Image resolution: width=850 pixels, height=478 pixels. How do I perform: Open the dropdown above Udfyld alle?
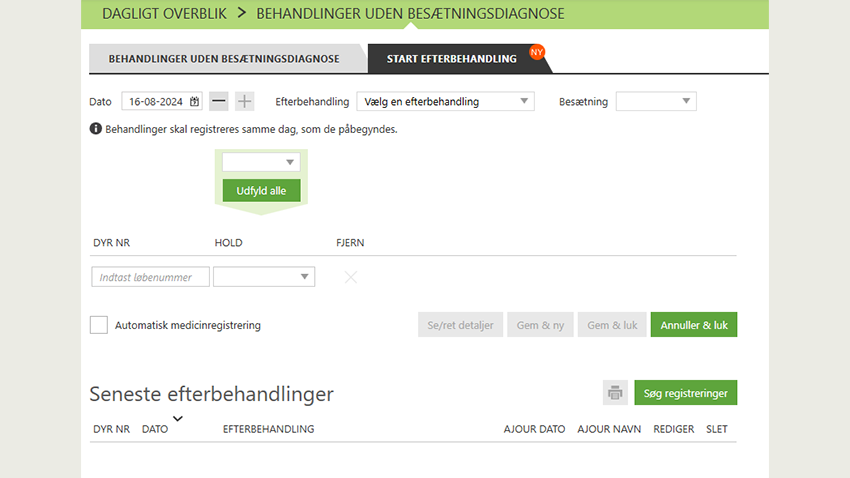tap(261, 162)
